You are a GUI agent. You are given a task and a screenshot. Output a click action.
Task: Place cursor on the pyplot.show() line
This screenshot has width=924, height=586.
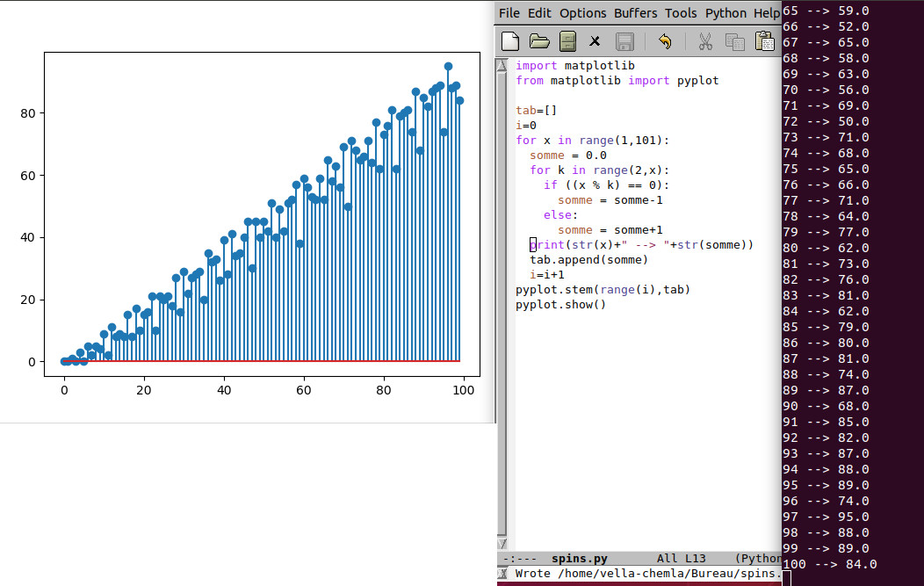tap(560, 305)
